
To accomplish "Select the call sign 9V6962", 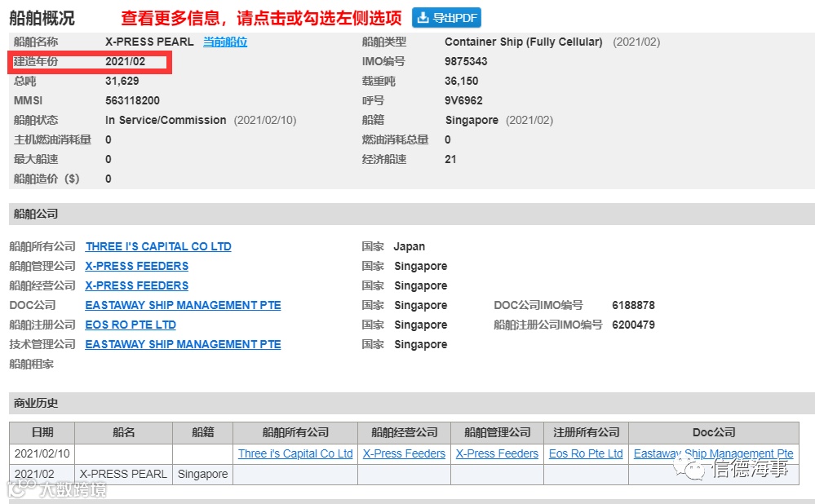I will pos(463,101).
